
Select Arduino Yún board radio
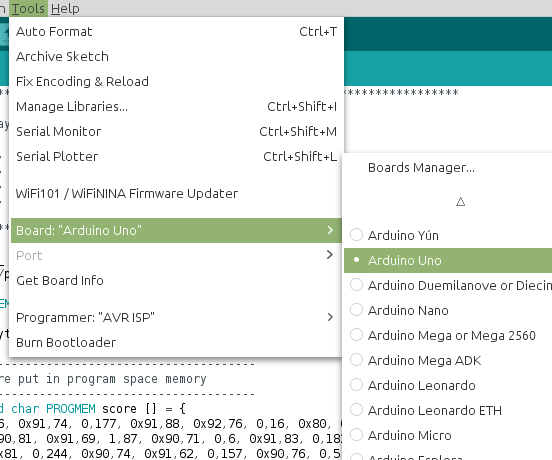pos(356,235)
